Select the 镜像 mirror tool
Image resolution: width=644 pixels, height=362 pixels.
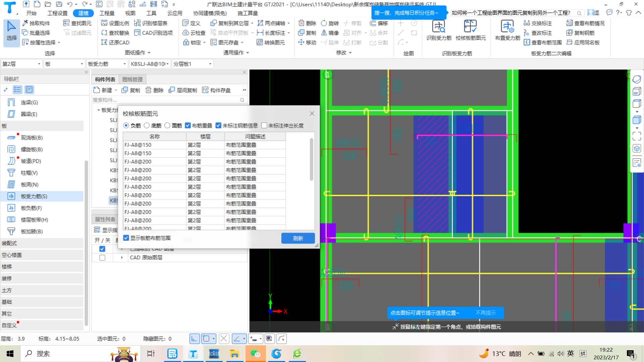click(330, 33)
